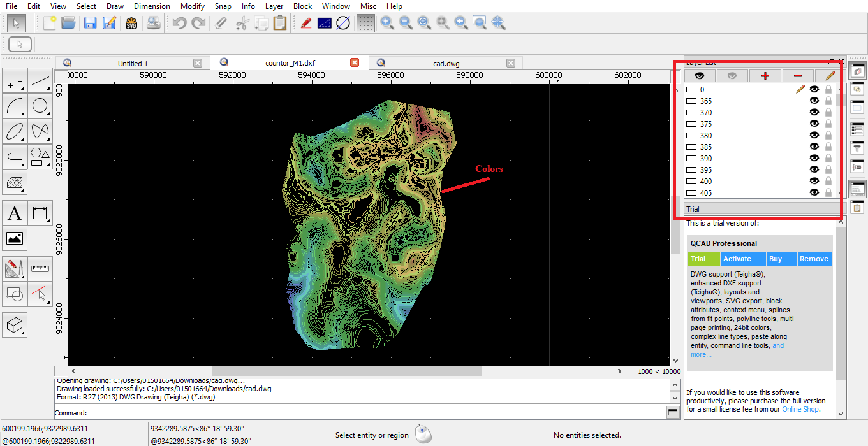
Task: Select the Hatch fill tool
Action: (x=15, y=182)
